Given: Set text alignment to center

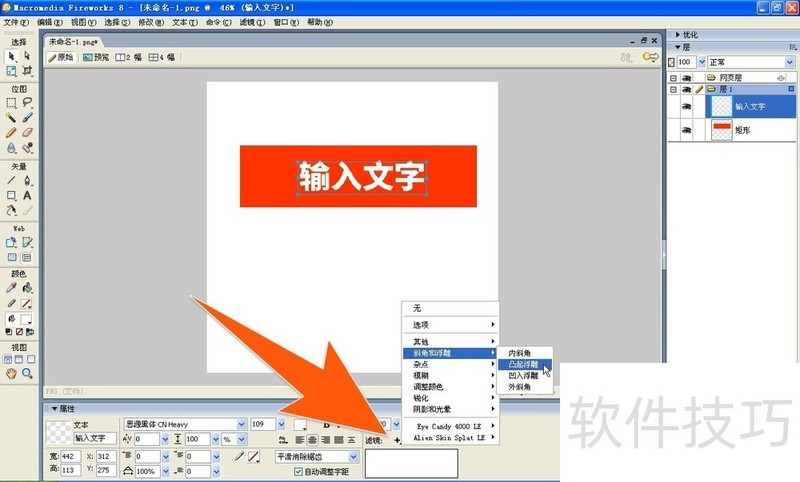Looking at the screenshot, I should click(x=312, y=440).
